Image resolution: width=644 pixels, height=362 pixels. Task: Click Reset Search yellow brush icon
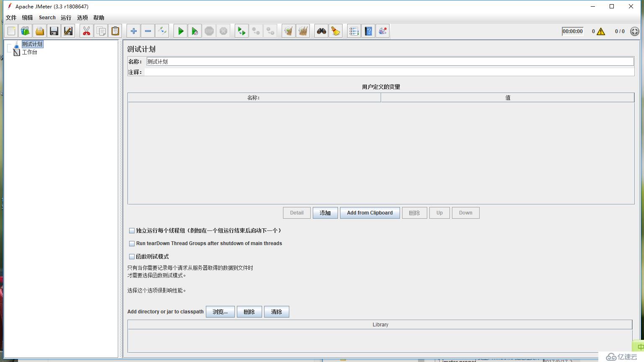[x=335, y=31]
